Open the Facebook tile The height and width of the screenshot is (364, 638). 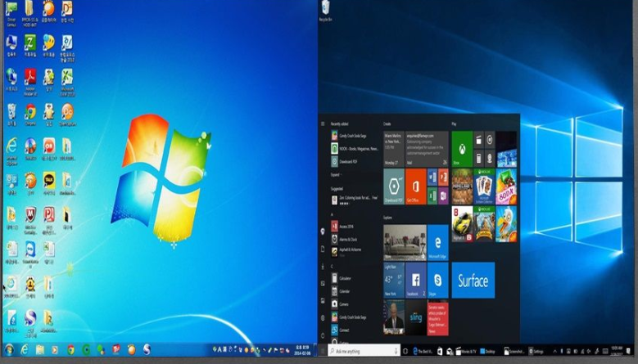click(415, 280)
